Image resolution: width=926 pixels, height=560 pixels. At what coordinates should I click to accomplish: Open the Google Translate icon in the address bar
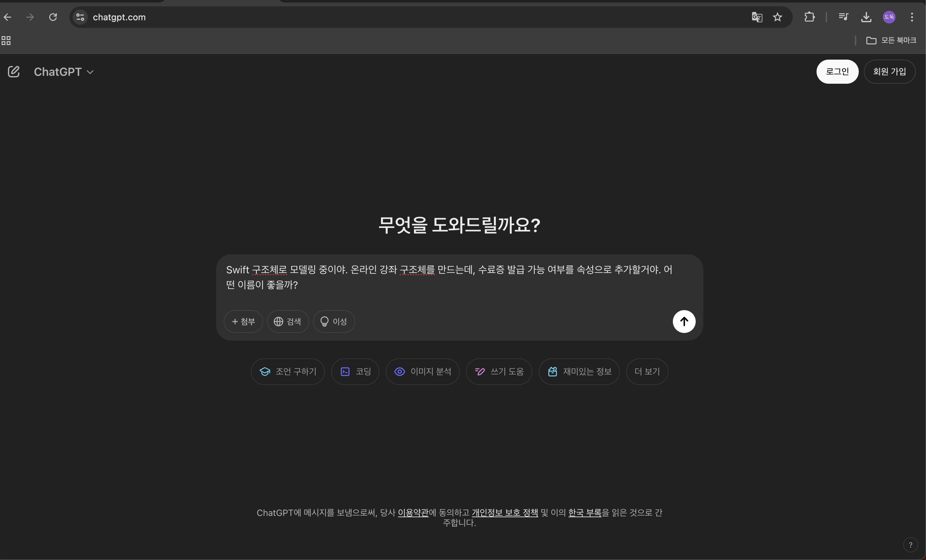point(757,17)
